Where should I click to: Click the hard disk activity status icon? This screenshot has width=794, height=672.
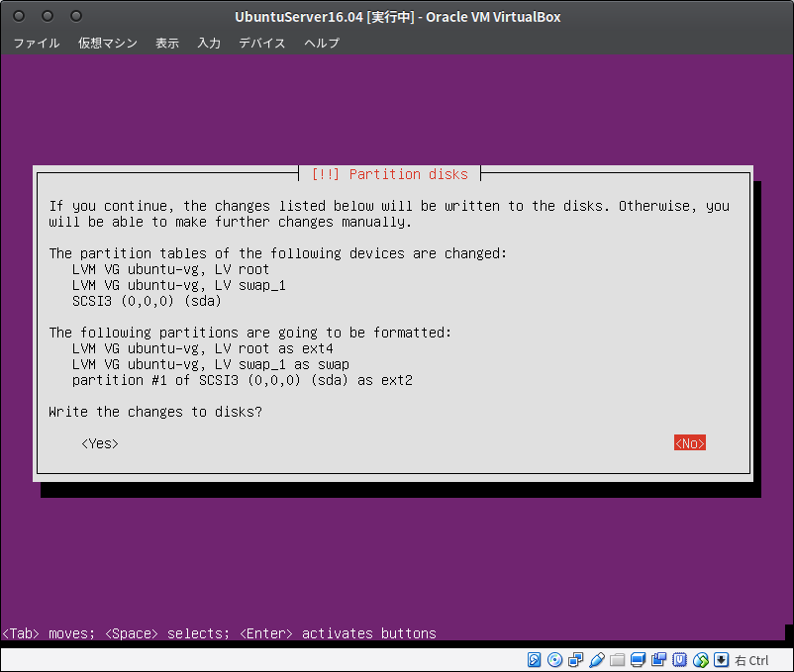tap(534, 660)
